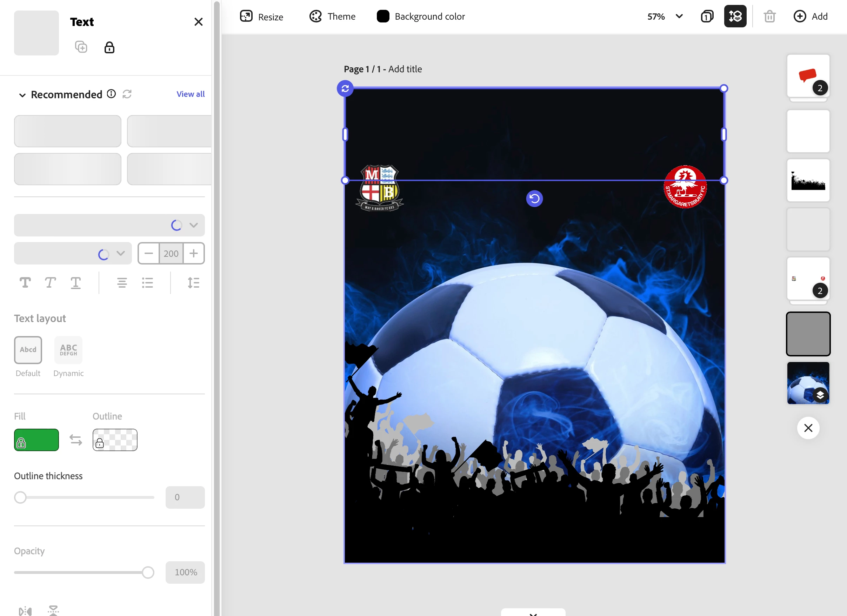Select the Default text layout

[28, 350]
